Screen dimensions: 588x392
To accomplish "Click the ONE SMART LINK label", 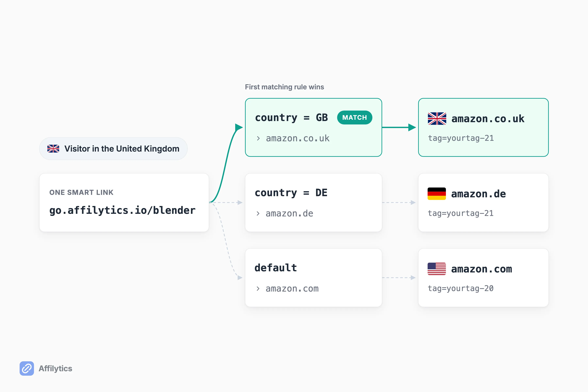I will (x=81, y=192).
